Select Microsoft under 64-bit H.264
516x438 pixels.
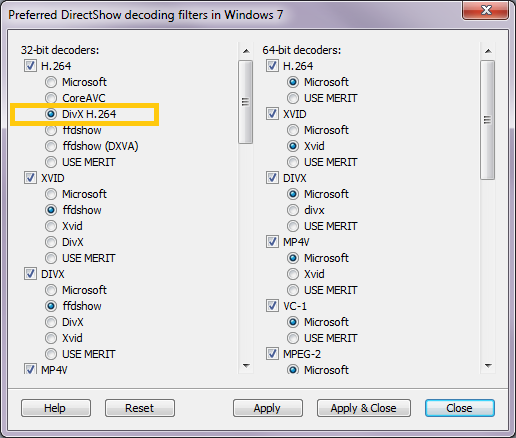click(x=293, y=82)
